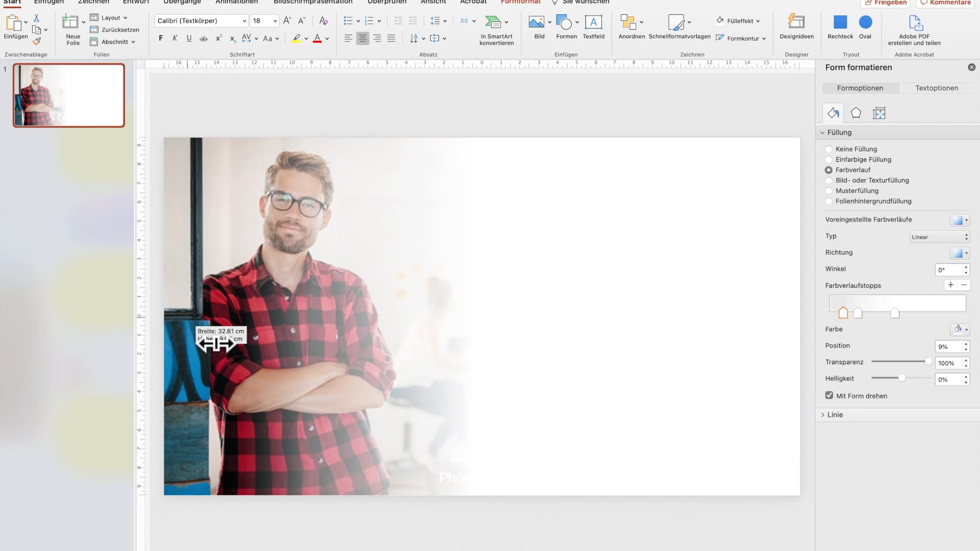The height and width of the screenshot is (551, 980).
Task: Click the Bild insert icon
Action: coord(536,23)
